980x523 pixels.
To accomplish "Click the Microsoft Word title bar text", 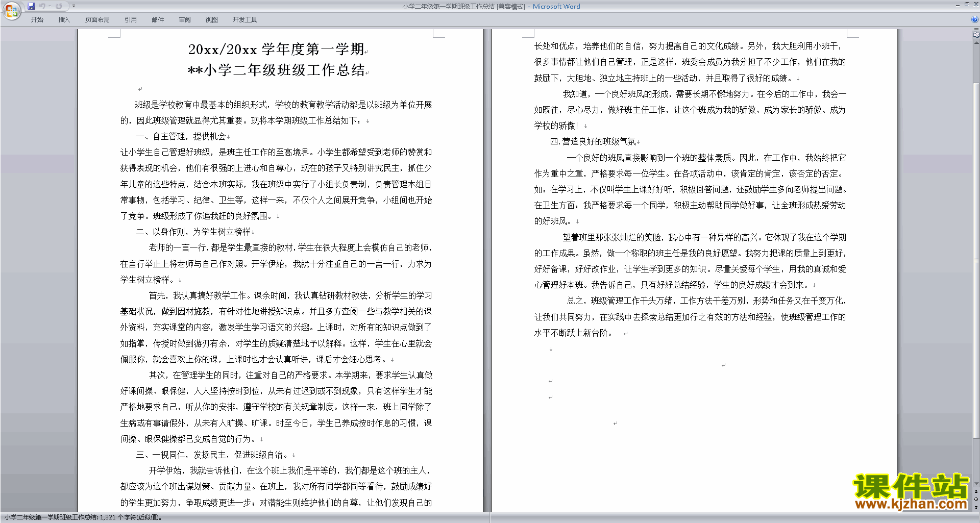I will 556,7.
